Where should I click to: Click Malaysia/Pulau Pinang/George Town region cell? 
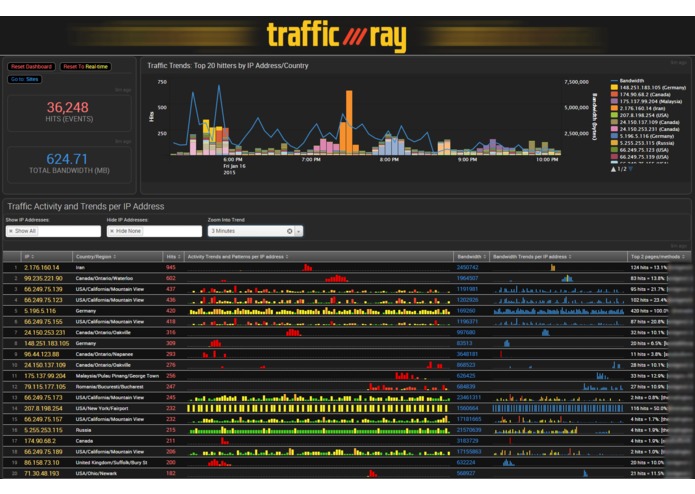[117, 376]
